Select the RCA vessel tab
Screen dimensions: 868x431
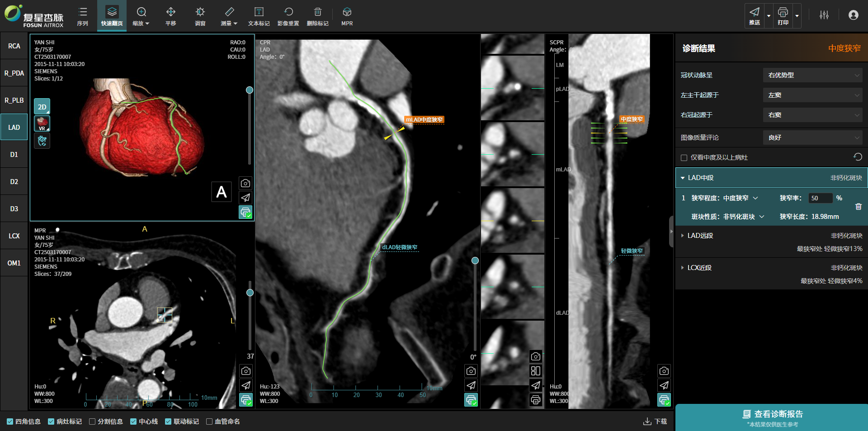click(14, 46)
